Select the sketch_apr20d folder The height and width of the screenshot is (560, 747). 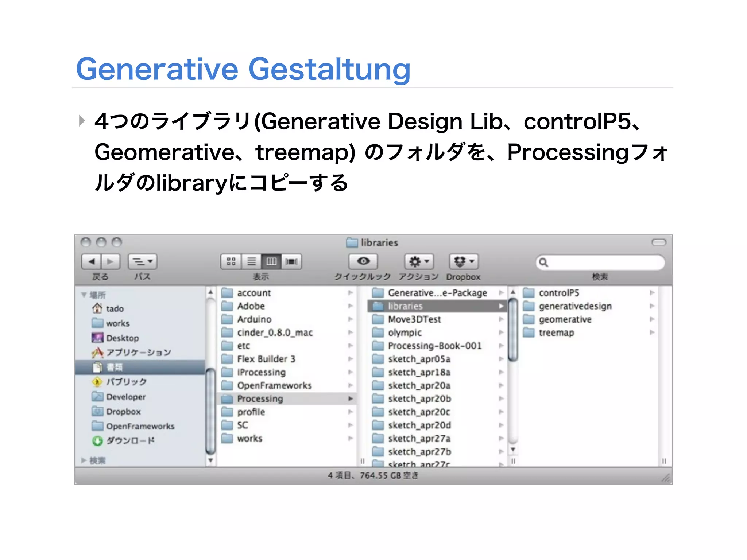(x=437, y=425)
